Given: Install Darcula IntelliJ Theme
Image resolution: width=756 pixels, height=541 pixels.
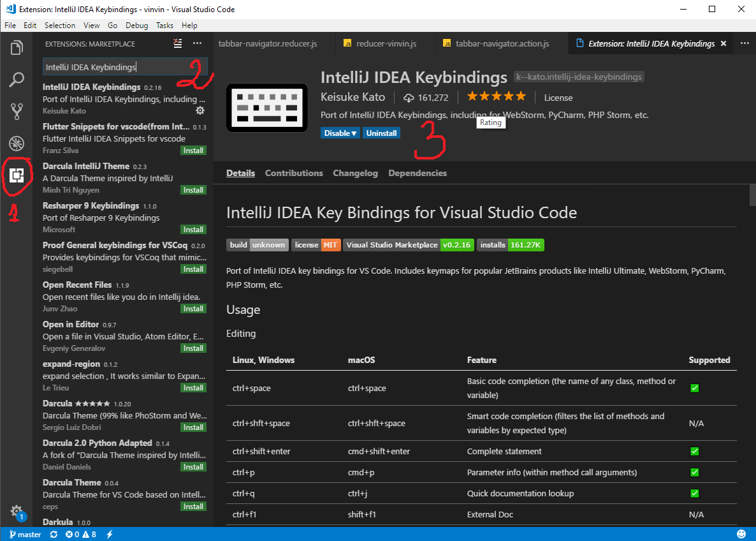Looking at the screenshot, I should pyautogui.click(x=193, y=190).
